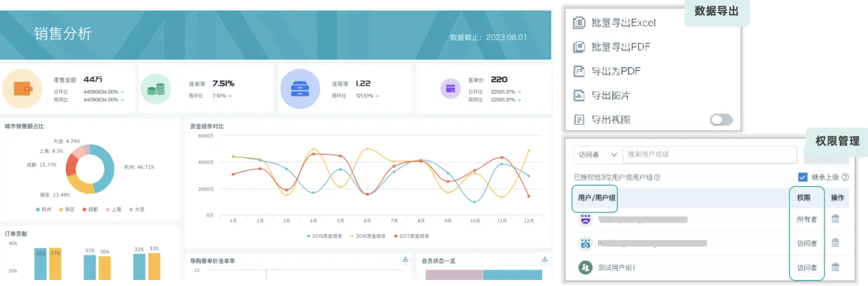Click the 城市销售额占比 chart title

pos(24,126)
